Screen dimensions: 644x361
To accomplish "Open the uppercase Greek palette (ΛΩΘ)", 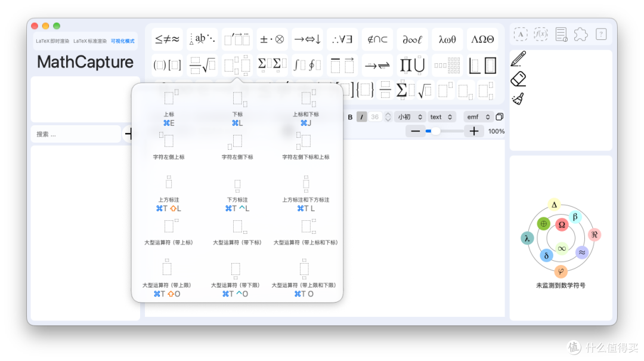I will point(482,39).
